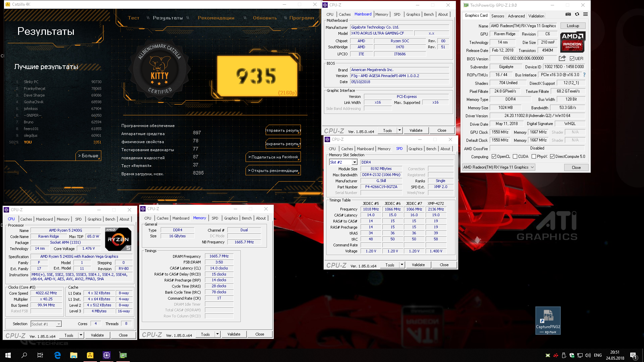This screenshot has height=362, width=644.
Task: Click the AMD Radeon Settings tray icon
Action: tap(556, 355)
